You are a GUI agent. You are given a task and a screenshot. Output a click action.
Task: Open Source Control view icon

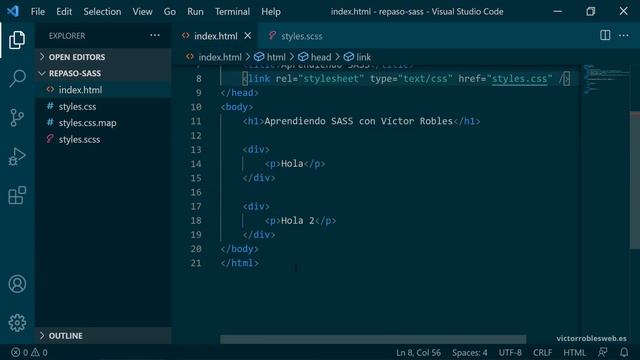point(17,118)
